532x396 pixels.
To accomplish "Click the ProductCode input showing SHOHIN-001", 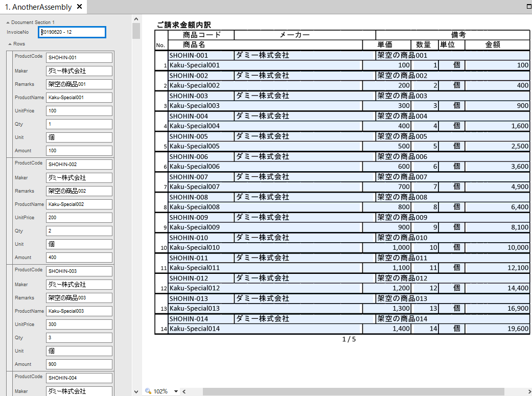I will coord(79,58).
